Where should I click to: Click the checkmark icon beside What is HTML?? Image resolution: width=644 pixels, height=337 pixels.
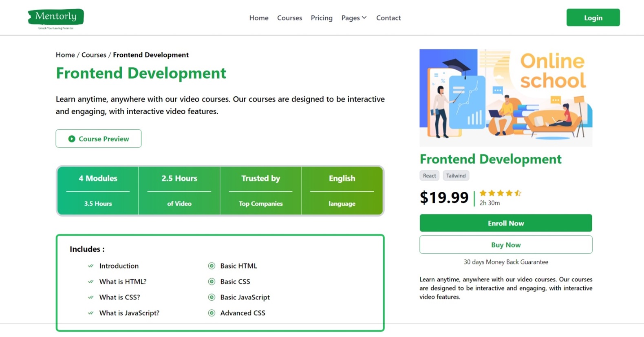tap(90, 282)
